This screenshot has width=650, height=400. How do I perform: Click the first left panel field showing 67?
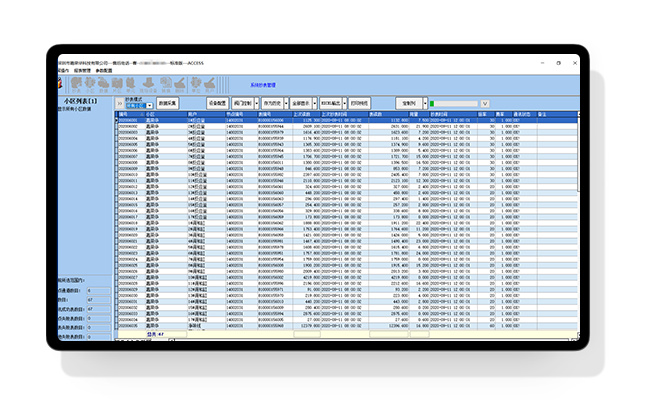(x=98, y=300)
